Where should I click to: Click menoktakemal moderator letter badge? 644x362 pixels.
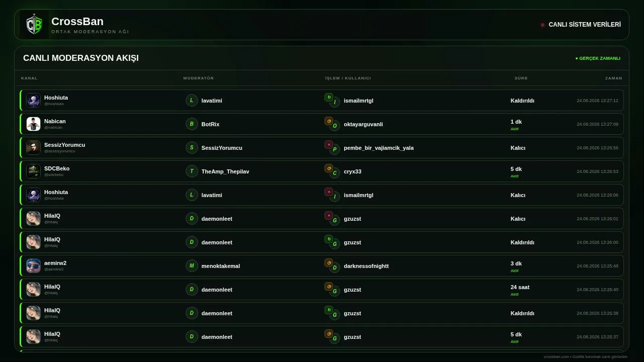pos(192,265)
